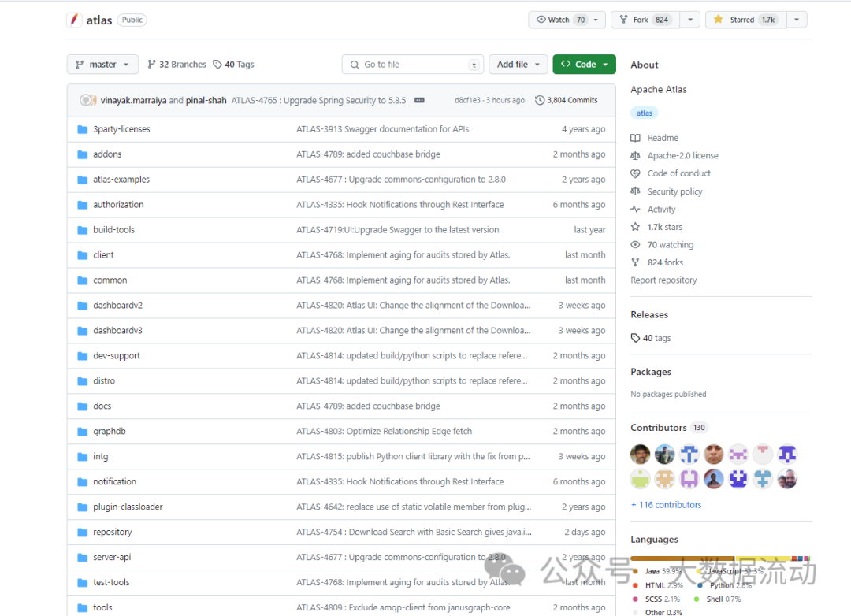Open the green Code dropdown

(x=584, y=64)
